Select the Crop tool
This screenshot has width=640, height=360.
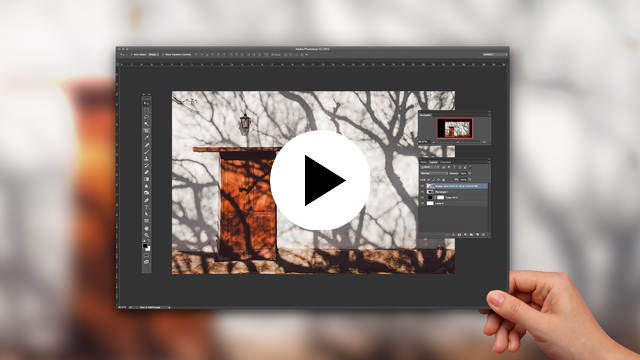pos(147,131)
